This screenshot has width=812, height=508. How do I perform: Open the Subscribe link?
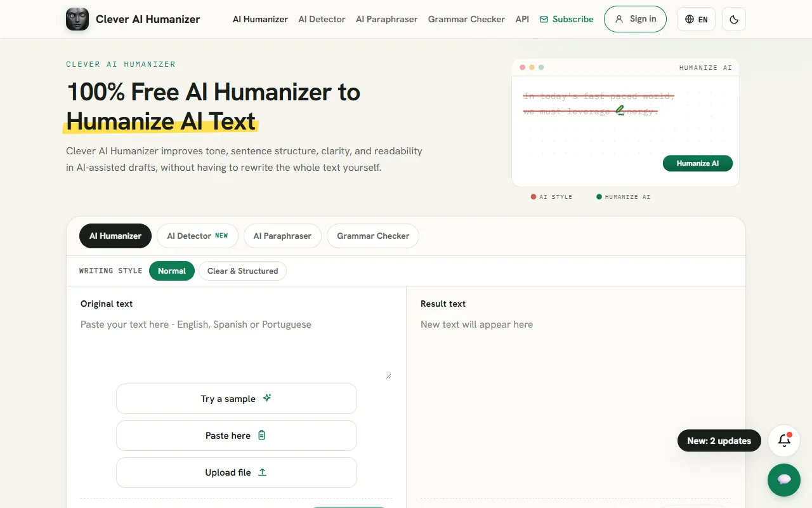pyautogui.click(x=566, y=19)
